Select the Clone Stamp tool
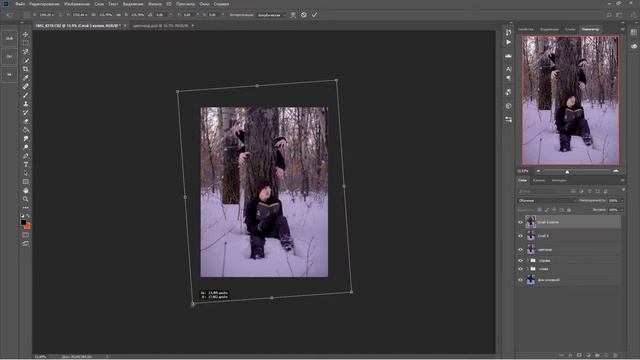The image size is (640, 360). point(26,104)
